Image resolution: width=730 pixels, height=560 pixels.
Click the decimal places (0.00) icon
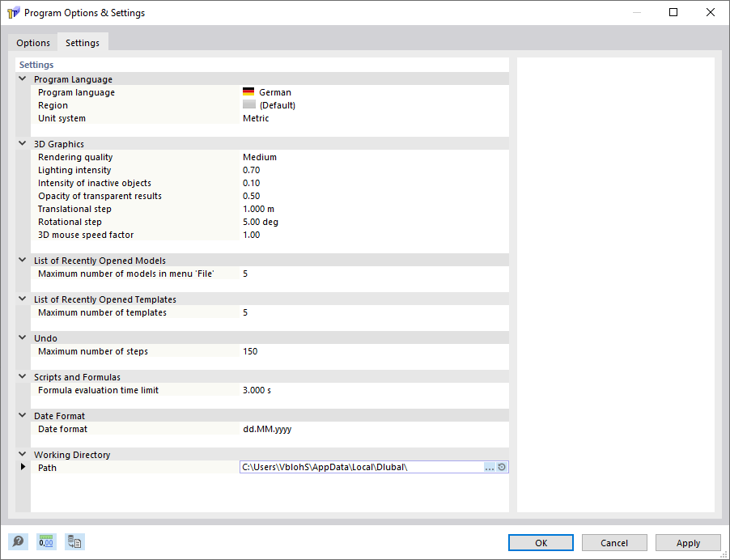pos(46,541)
